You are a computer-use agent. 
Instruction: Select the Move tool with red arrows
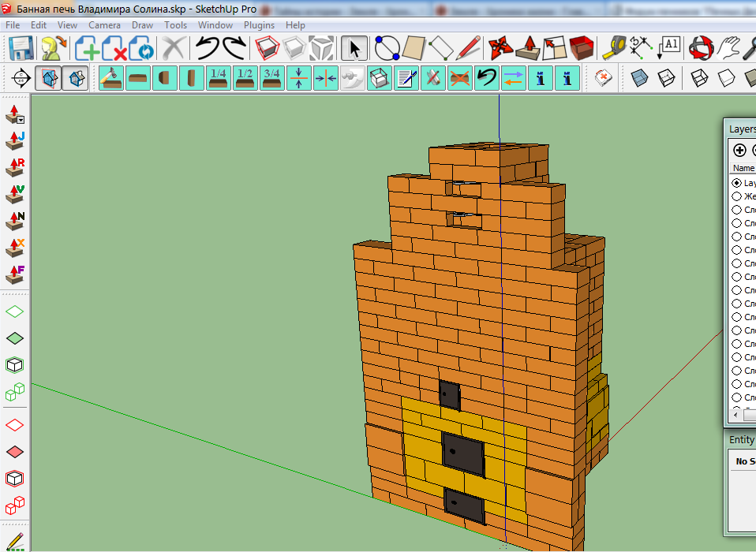point(498,49)
